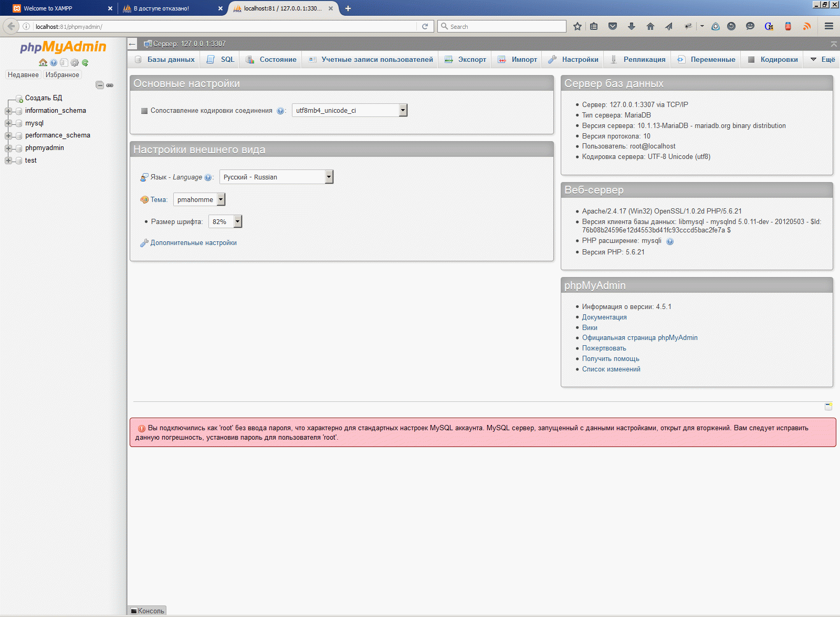This screenshot has height=617, width=840.
Task: Open the 82% font size dropdown
Action: click(225, 221)
